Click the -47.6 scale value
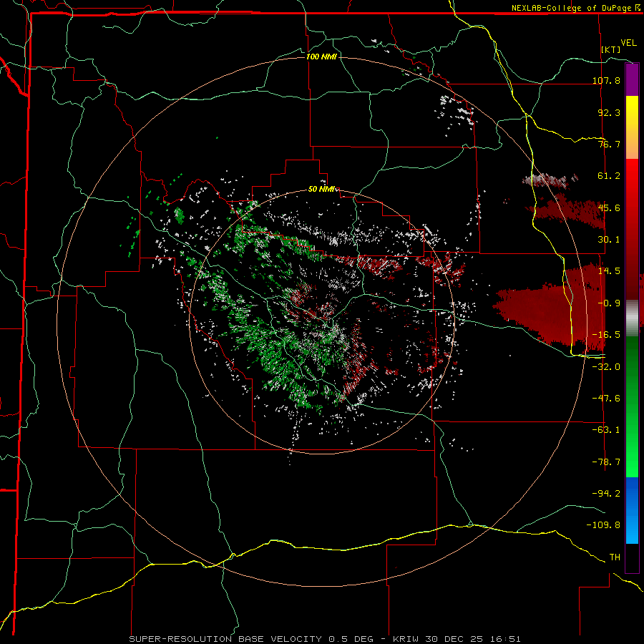Screen dimensions: 644x644 pos(606,398)
